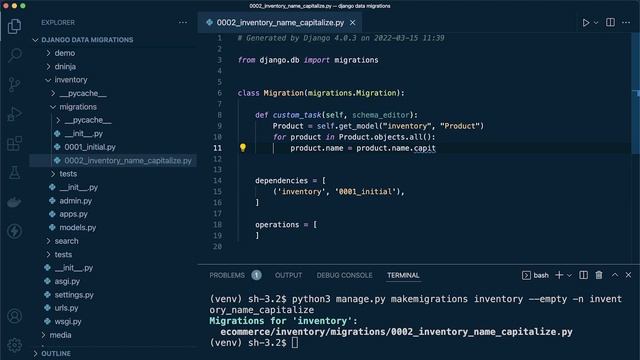This screenshot has height=360, width=640.
Task: Open the Thunder Client lightning icon
Action: [x=14, y=231]
